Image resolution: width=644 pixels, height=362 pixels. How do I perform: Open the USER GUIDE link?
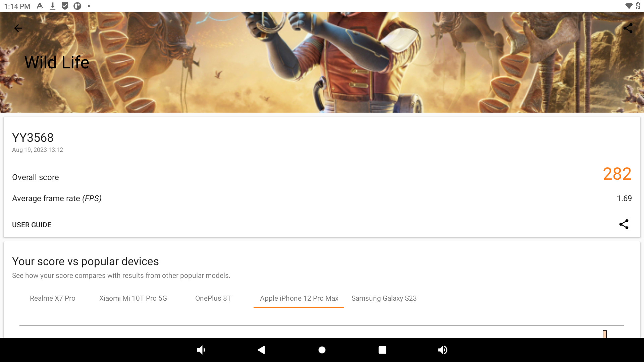pyautogui.click(x=32, y=225)
